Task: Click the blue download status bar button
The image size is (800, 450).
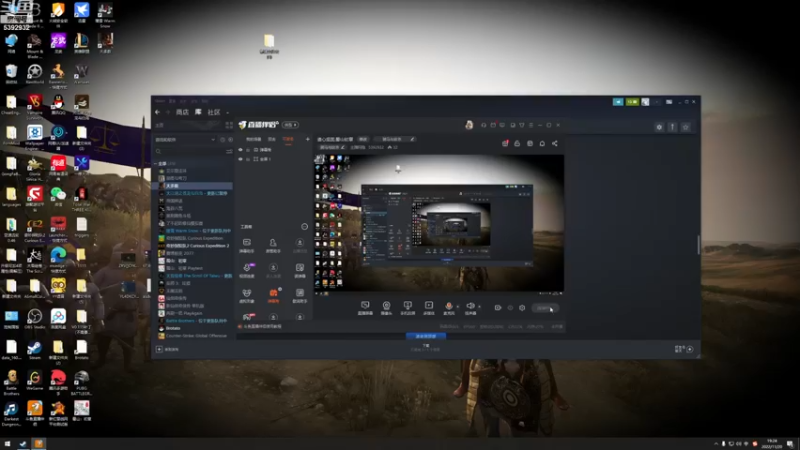Action: pos(426,336)
